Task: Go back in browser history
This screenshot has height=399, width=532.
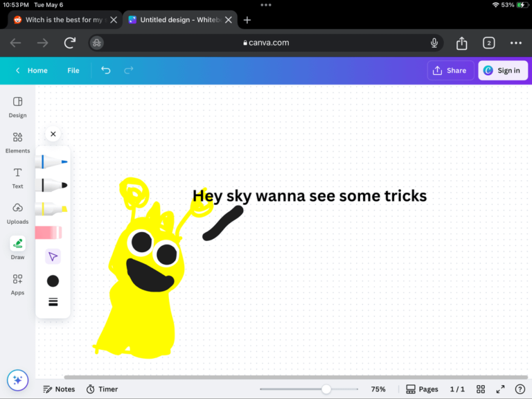Action: (16, 43)
